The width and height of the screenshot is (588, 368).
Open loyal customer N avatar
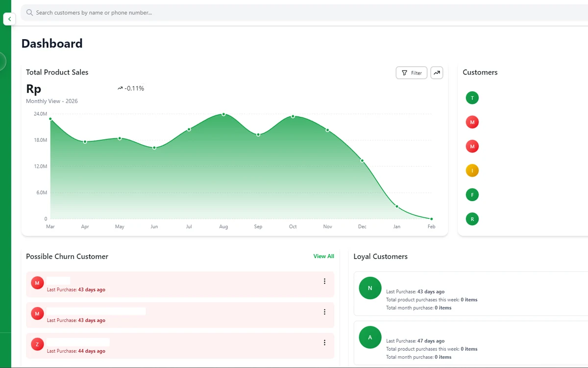coord(370,288)
